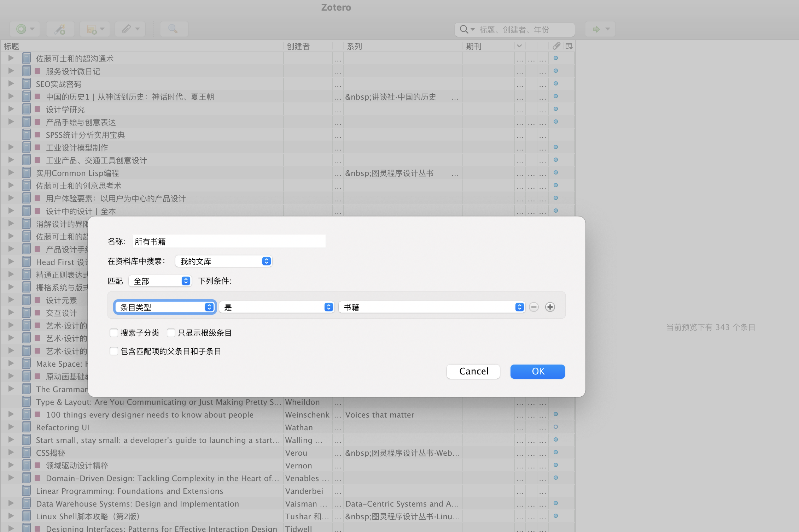The image size is (799, 532).
Task: Enable 搜索子分类 checkbox
Action: click(x=113, y=333)
